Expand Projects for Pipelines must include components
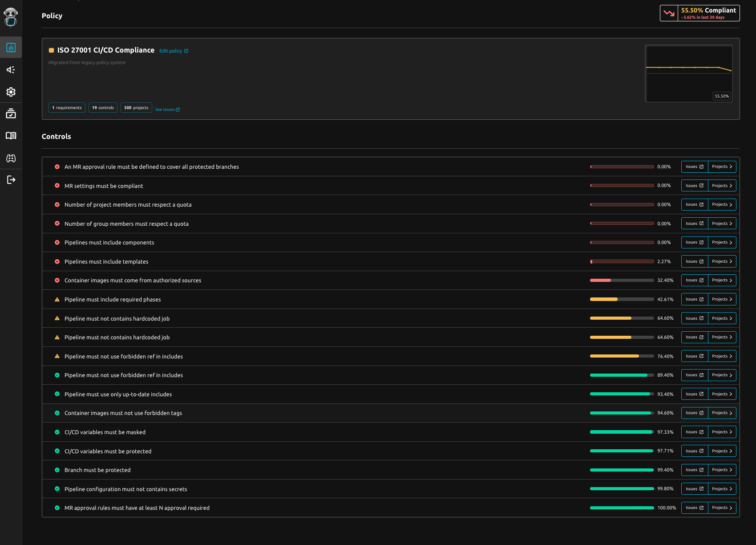 coord(721,242)
